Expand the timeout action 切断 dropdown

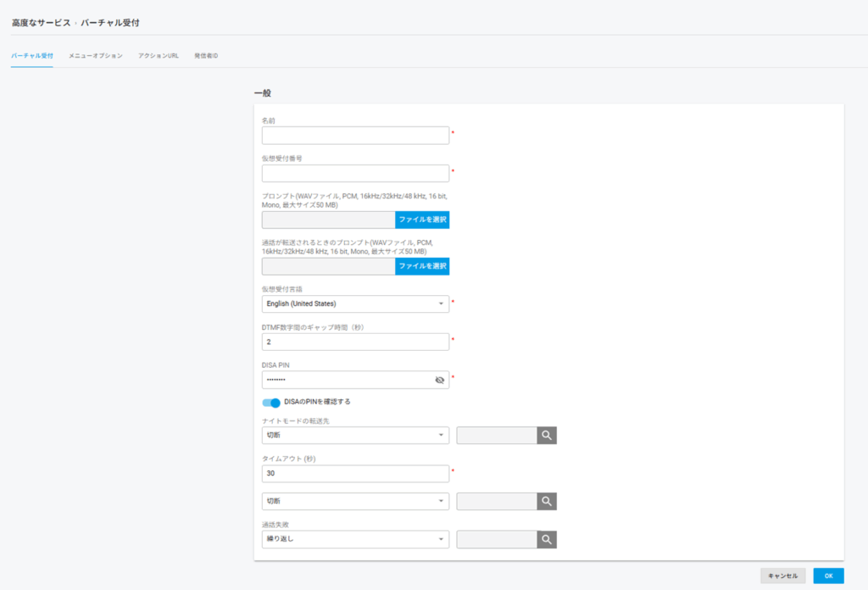(x=355, y=501)
